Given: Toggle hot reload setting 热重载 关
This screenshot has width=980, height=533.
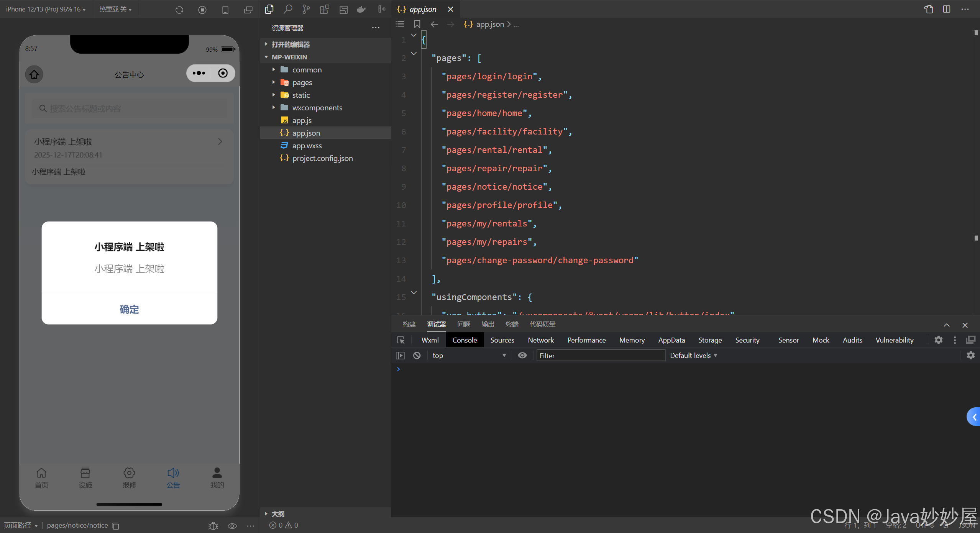Looking at the screenshot, I should coord(115,9).
